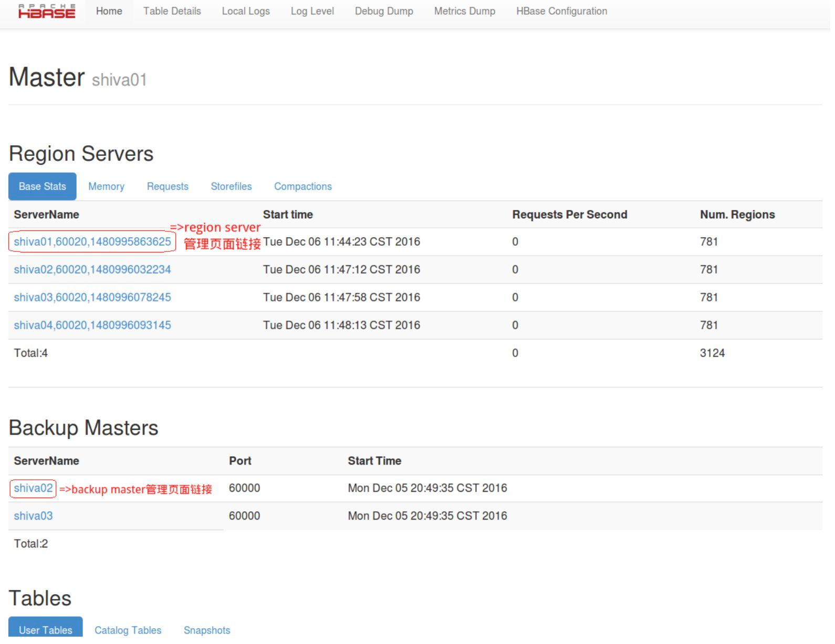Click 'Master shiva01' page heading
The image size is (835, 644).
point(78,78)
